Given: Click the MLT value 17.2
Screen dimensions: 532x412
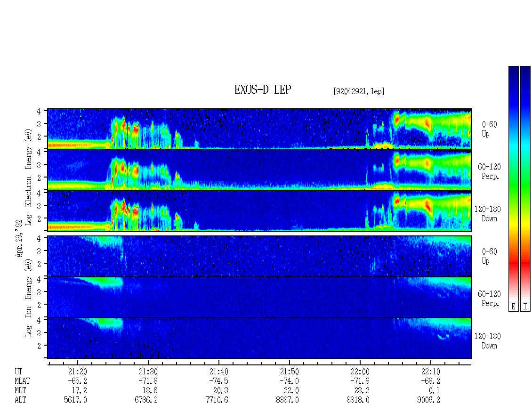Looking at the screenshot, I should click(x=79, y=391).
